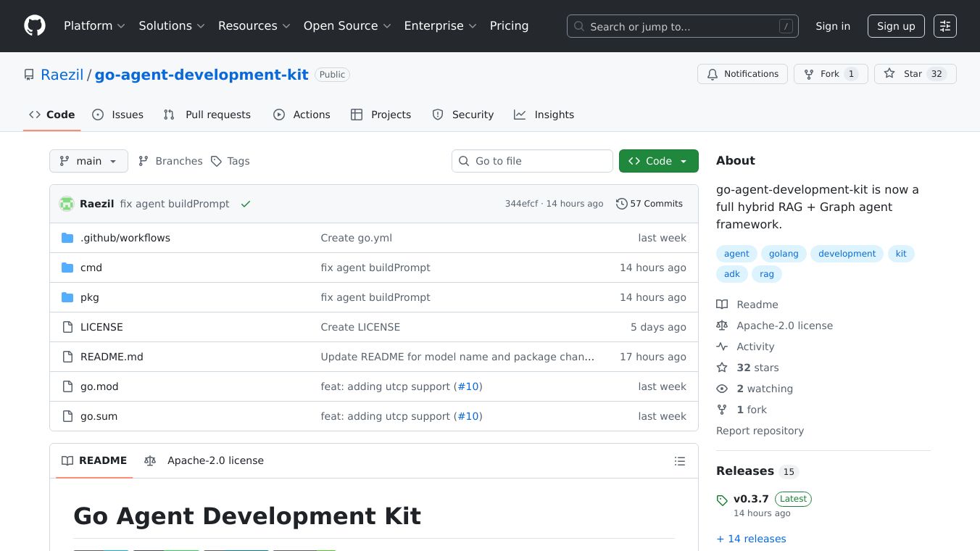Open the accessibility settings icon in header
Viewport: 980px width, 551px height.
tap(944, 26)
